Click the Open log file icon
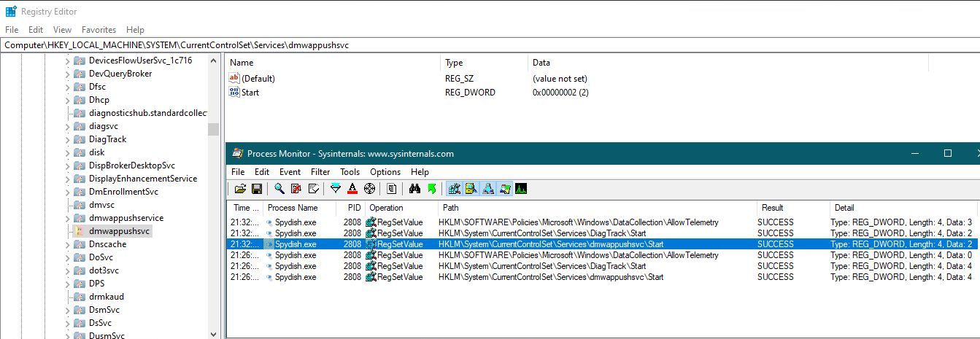The width and height of the screenshot is (980, 339). [x=240, y=189]
